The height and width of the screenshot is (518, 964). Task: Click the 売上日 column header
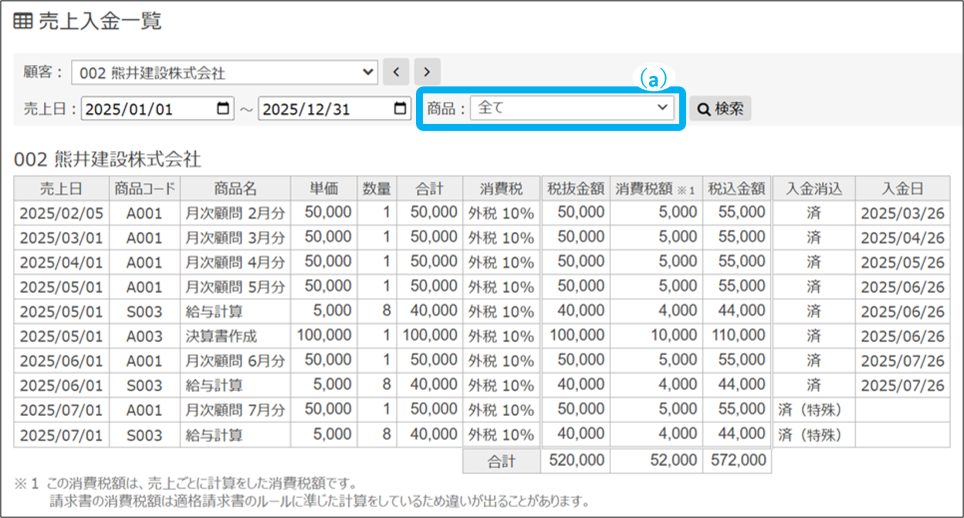pyautogui.click(x=63, y=188)
